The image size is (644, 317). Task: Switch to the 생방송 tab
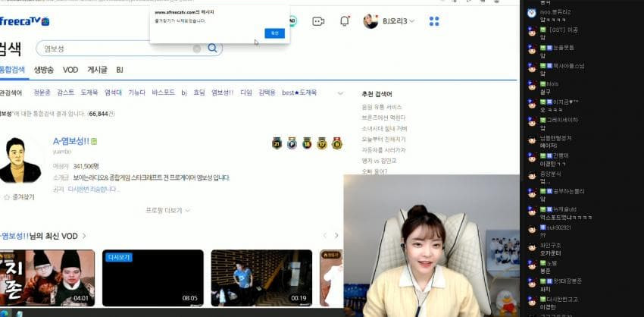click(43, 70)
